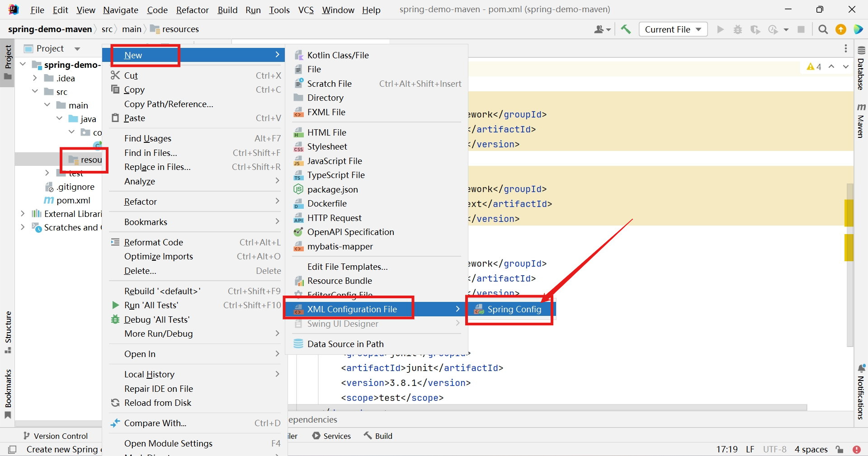Open the Navigate menu in menu bar
This screenshot has height=456, width=868.
pyautogui.click(x=120, y=10)
